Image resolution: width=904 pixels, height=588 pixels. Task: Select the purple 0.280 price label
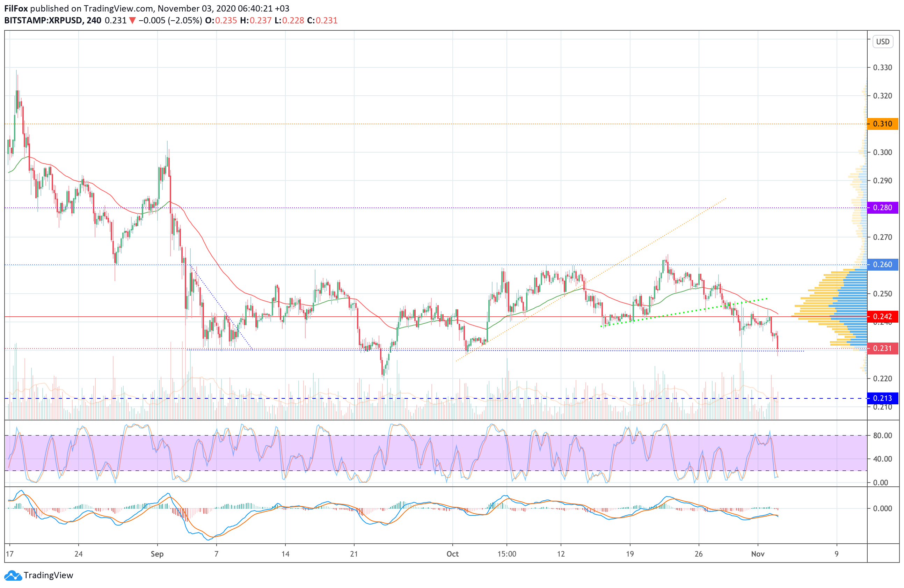[882, 208]
